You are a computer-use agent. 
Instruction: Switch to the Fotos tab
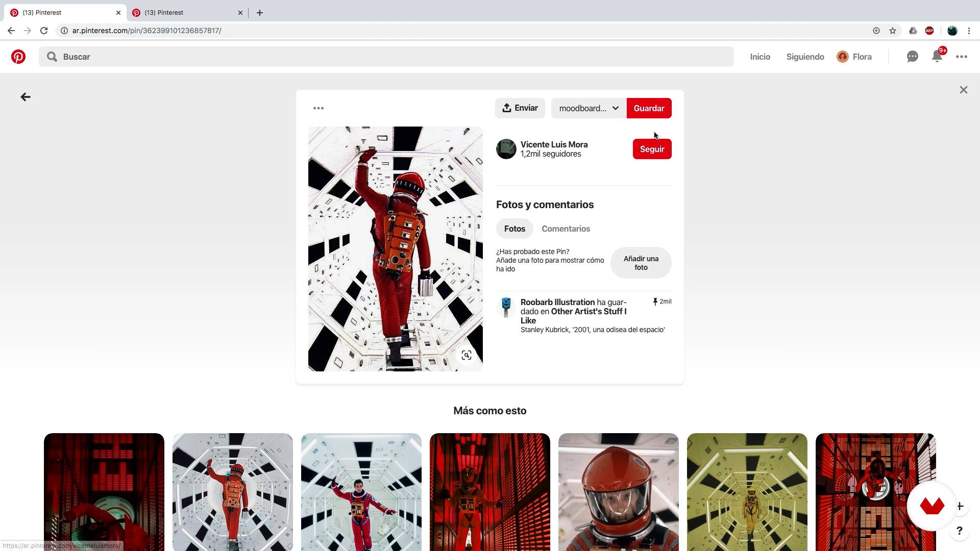(514, 229)
